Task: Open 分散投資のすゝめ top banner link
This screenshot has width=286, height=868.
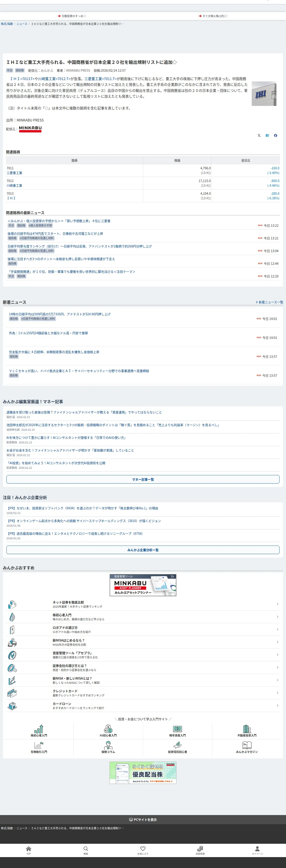Action: tap(72, 16)
